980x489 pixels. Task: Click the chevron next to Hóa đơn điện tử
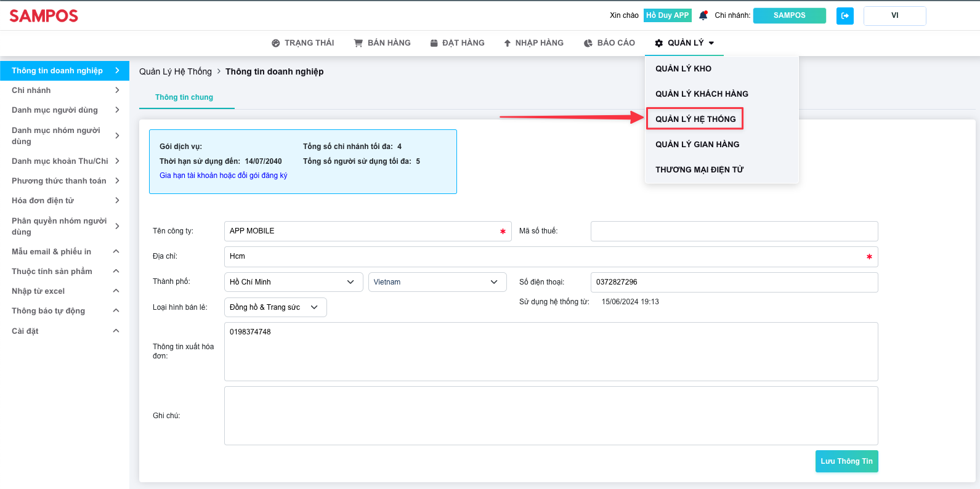click(x=117, y=201)
